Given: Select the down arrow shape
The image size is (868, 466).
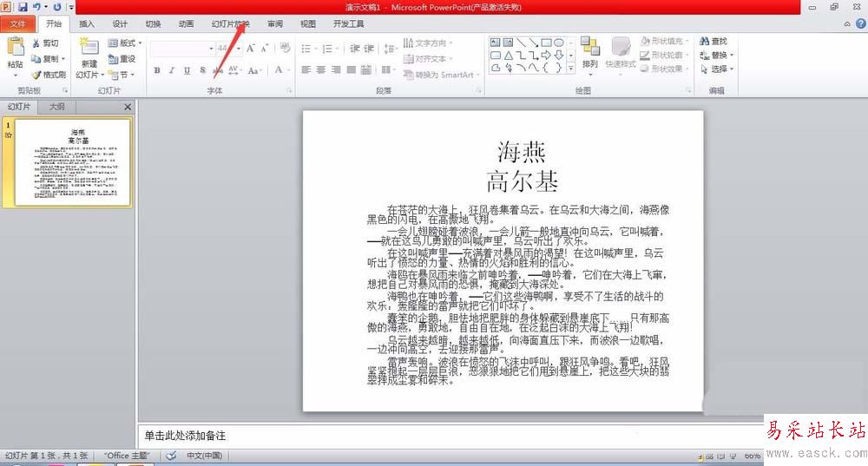Looking at the screenshot, I should 559,55.
